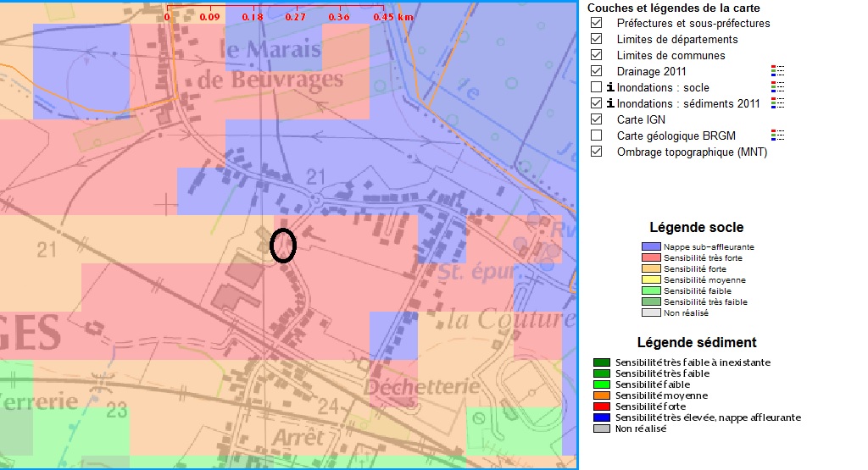Disable Limites de départements layer
The height and width of the screenshot is (470, 868).
coord(596,39)
